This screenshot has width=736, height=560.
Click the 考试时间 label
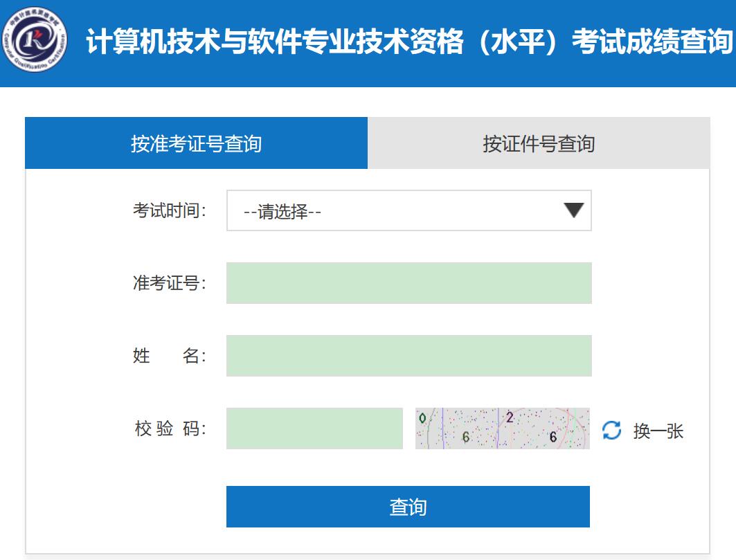click(x=170, y=210)
